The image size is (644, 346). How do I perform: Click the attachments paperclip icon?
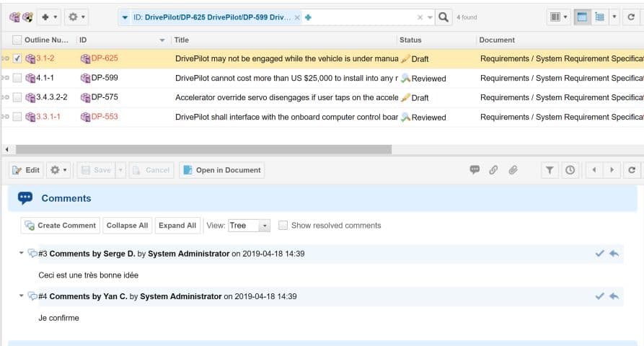click(513, 170)
